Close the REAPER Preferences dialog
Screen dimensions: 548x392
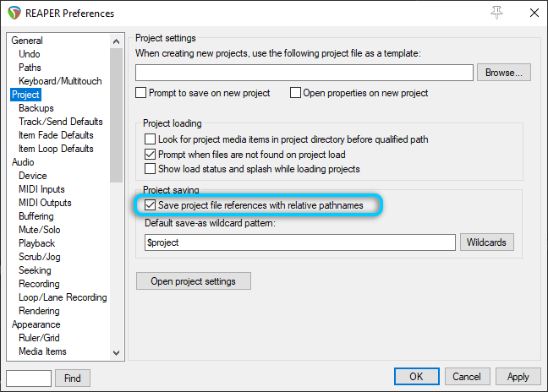pyautogui.click(x=532, y=13)
